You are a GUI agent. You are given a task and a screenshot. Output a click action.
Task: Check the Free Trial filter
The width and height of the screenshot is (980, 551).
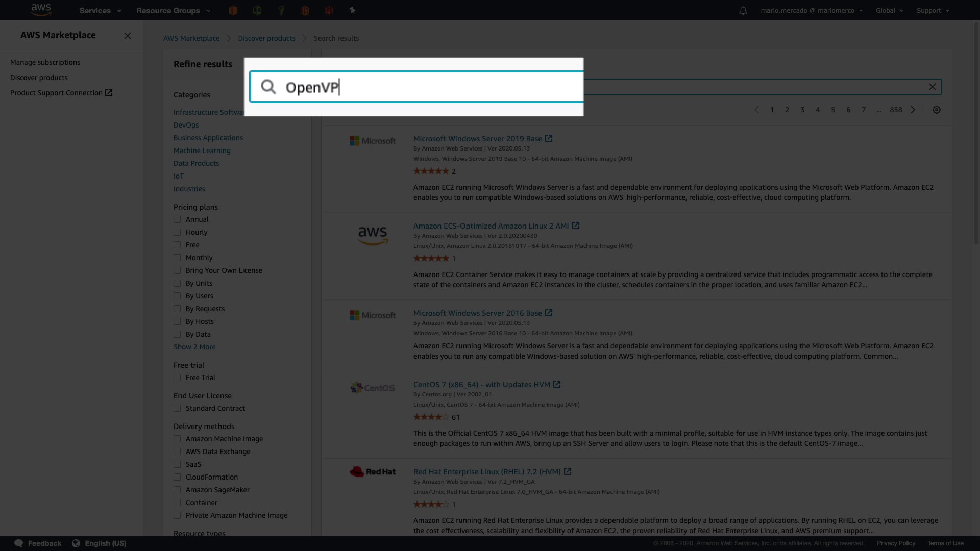coord(177,378)
